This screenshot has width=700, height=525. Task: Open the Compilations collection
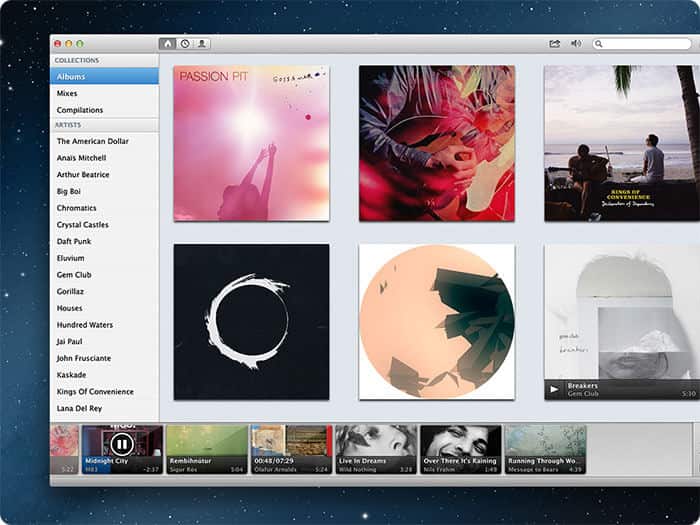(x=104, y=110)
